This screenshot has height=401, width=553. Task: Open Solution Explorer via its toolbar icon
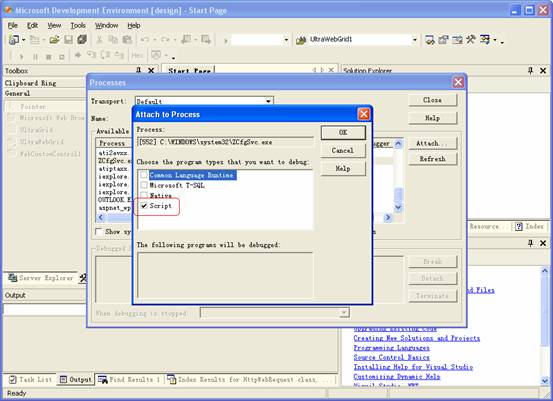430,40
